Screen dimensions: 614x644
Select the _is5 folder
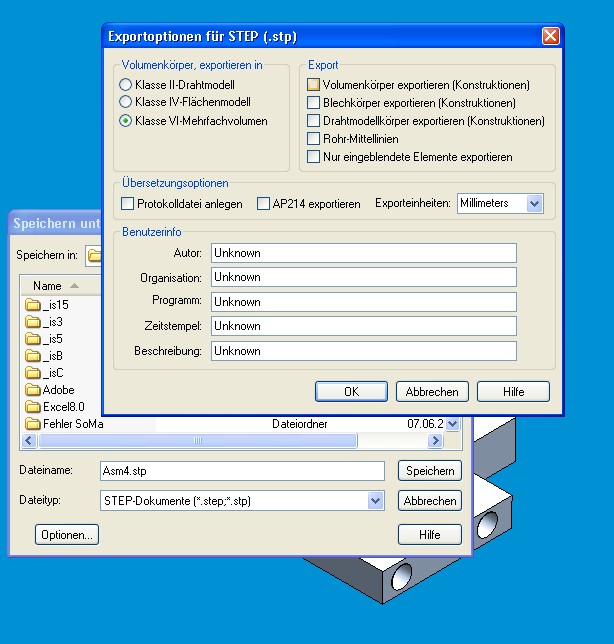[44, 339]
